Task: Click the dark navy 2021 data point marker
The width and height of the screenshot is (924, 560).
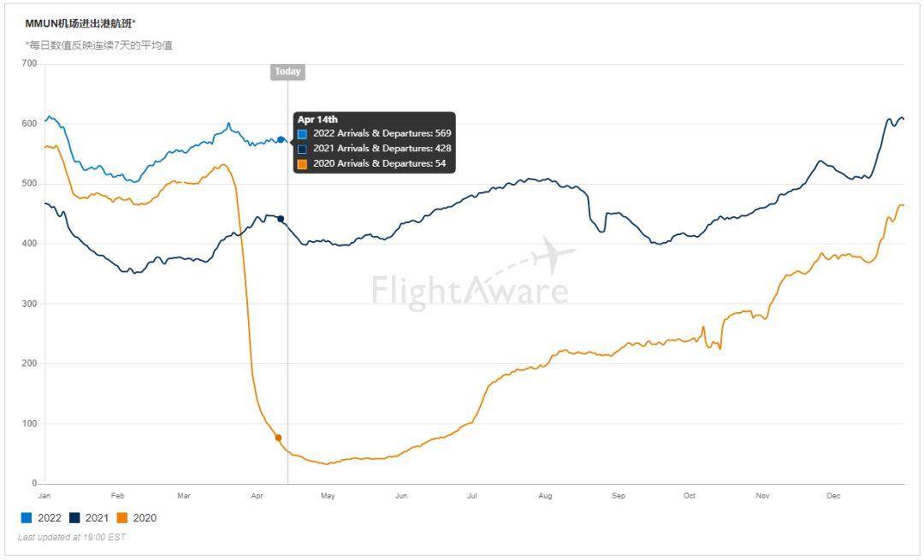Action: pos(281,219)
